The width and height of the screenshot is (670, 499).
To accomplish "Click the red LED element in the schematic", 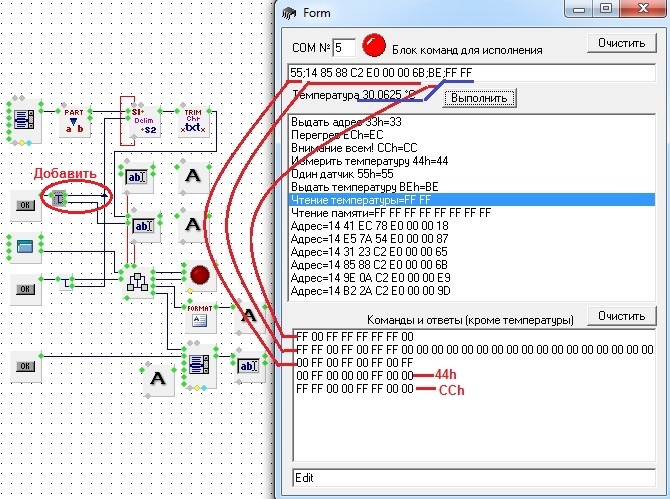I will 198,275.
